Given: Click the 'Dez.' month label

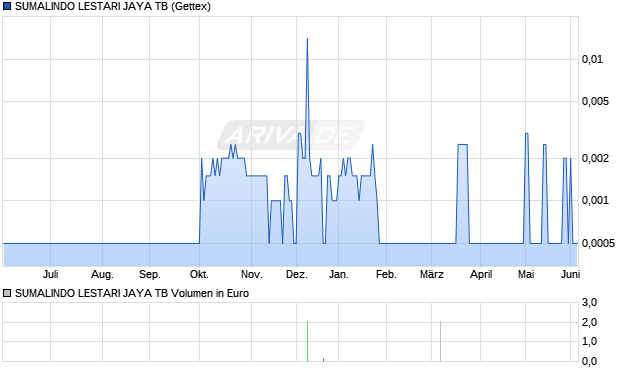Looking at the screenshot, I should click(297, 274).
